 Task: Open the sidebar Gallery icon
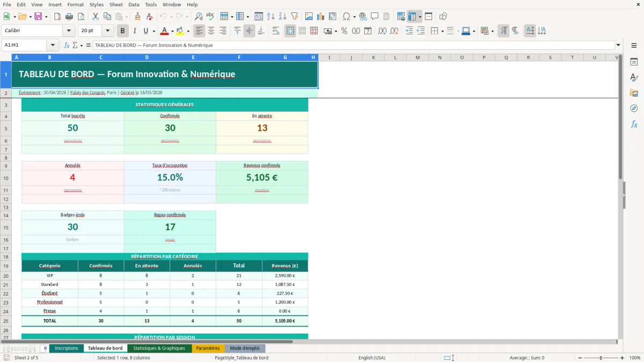(x=634, y=93)
